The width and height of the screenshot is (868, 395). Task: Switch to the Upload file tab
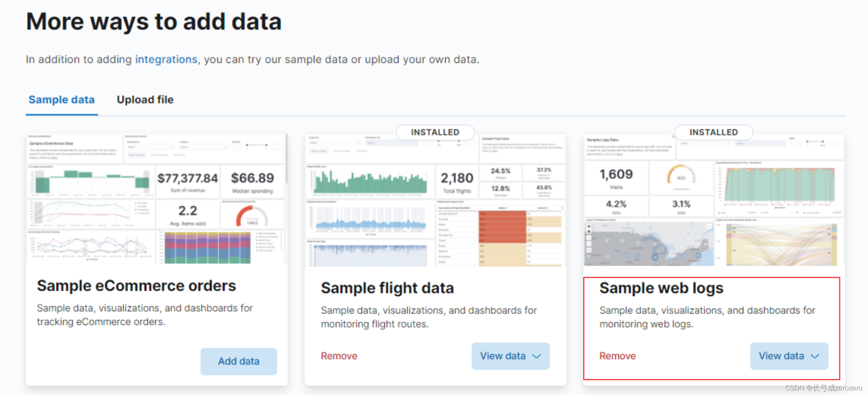(x=145, y=100)
